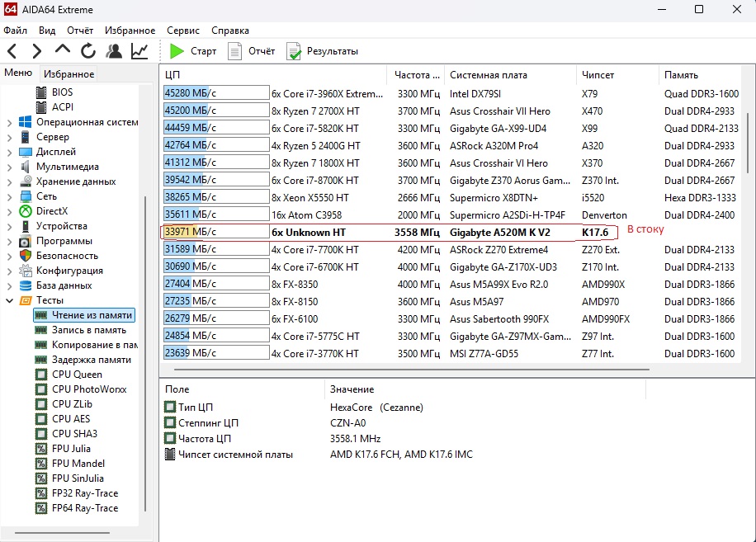The height and width of the screenshot is (542, 756).
Task: Sort by the Частота column header
Action: [416, 75]
